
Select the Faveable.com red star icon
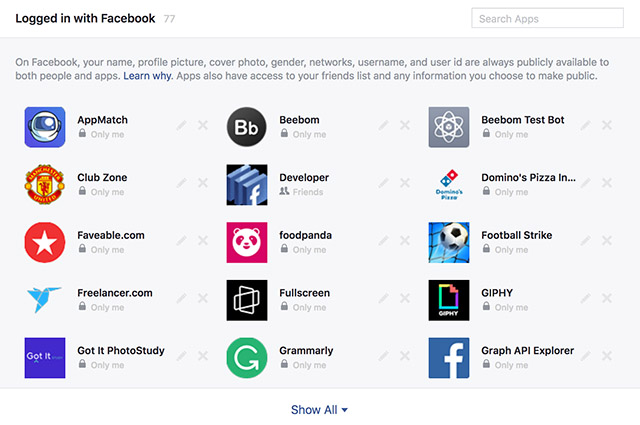tap(45, 243)
